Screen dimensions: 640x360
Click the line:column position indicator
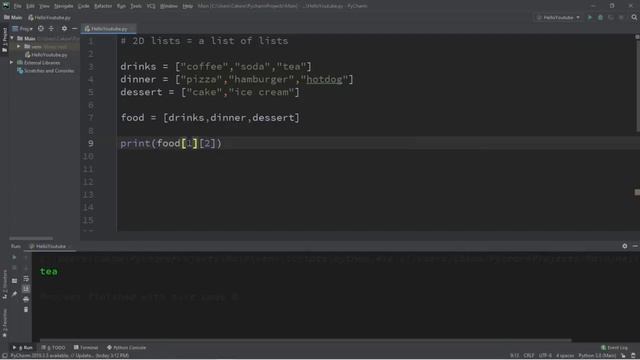tap(514, 356)
